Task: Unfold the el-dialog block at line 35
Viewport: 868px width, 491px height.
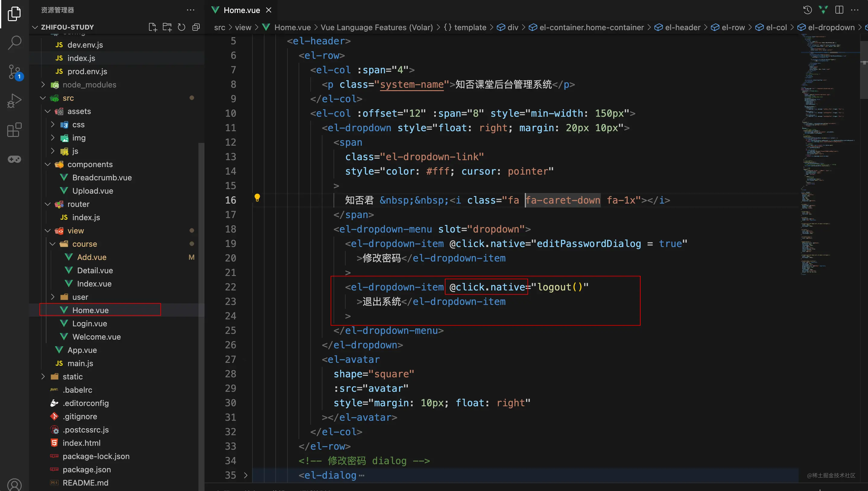Action: [x=246, y=475]
